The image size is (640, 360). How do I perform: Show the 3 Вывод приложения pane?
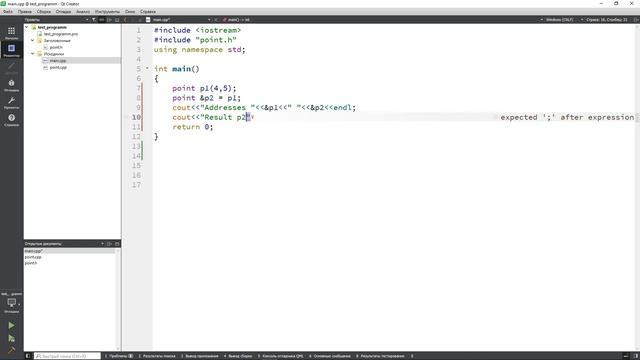200,356
